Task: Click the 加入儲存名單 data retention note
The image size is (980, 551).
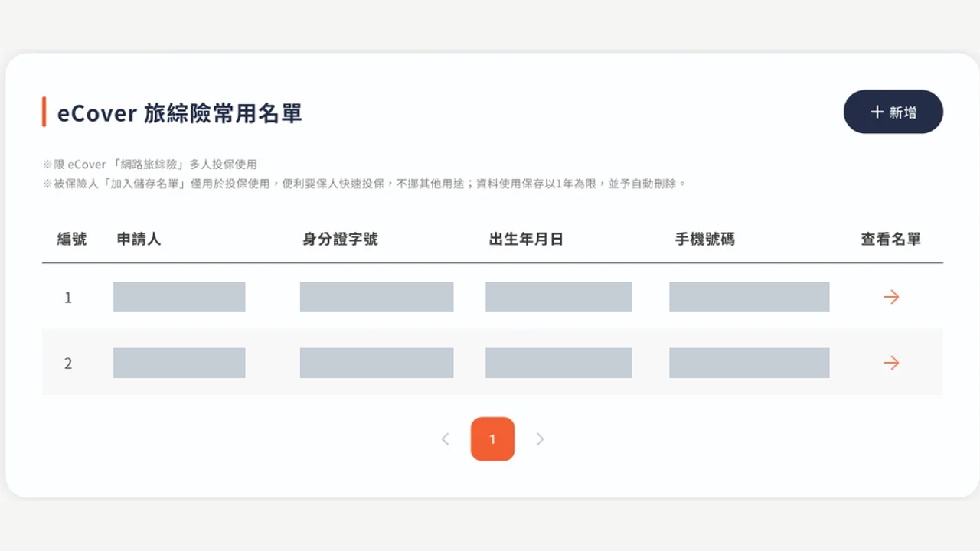Action: (365, 184)
